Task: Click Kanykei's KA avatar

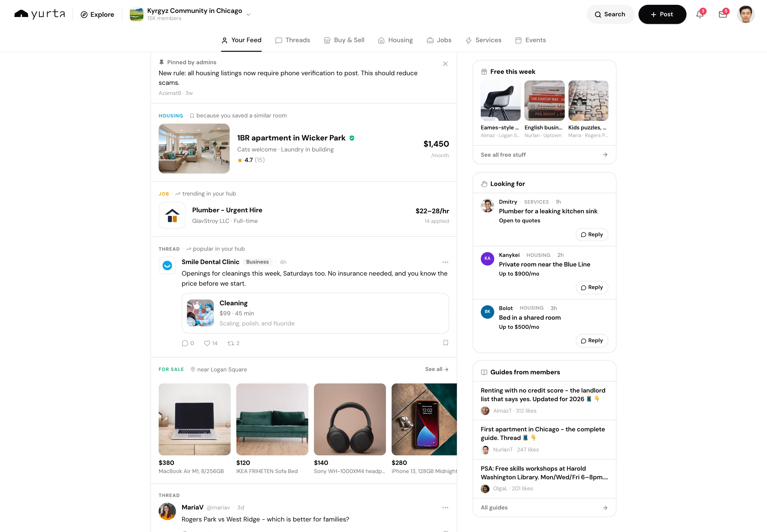Action: pyautogui.click(x=487, y=259)
